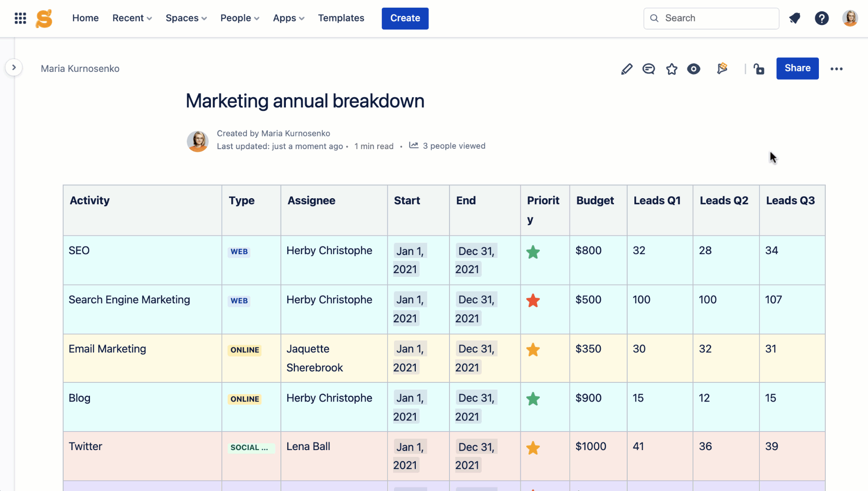Go to Home in navigation
The height and width of the screenshot is (491, 868).
click(x=85, y=18)
